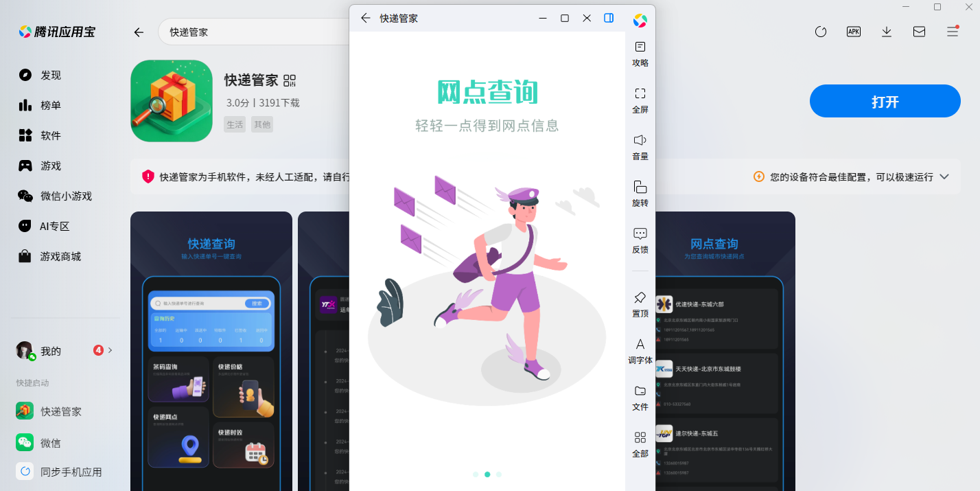Maximize the 快递管家 app window
This screenshot has height=491, width=980.
pos(565,18)
